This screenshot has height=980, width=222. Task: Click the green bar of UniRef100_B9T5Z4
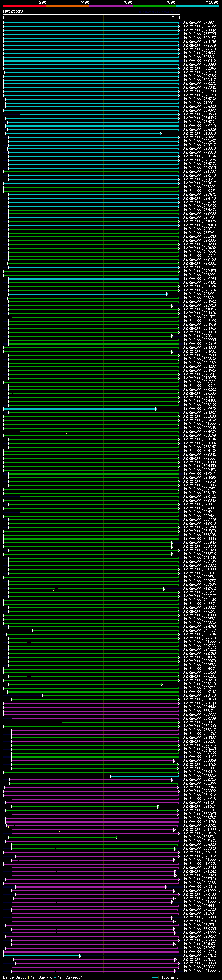pos(85,807)
